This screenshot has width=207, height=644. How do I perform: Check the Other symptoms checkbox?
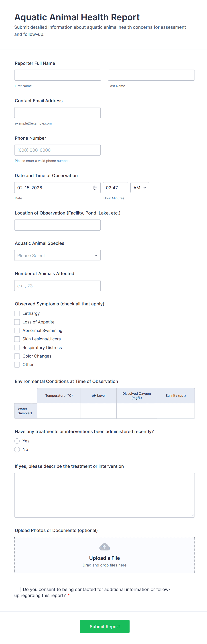pyautogui.click(x=17, y=364)
